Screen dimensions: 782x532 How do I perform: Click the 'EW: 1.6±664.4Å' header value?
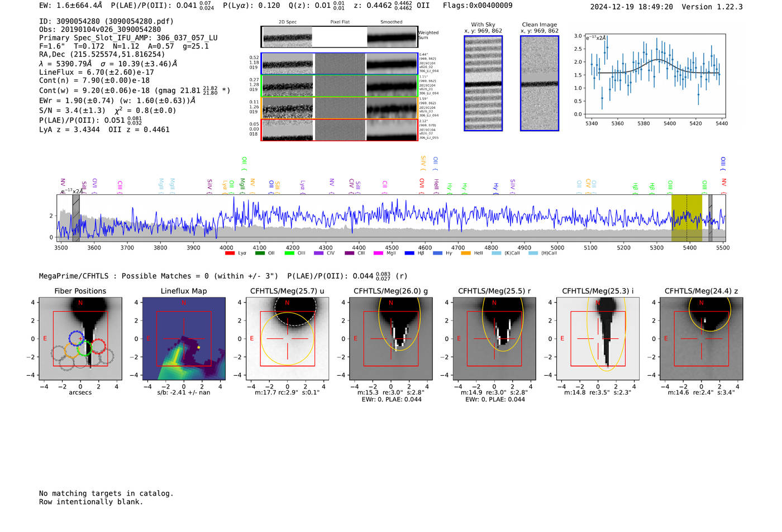71,5
